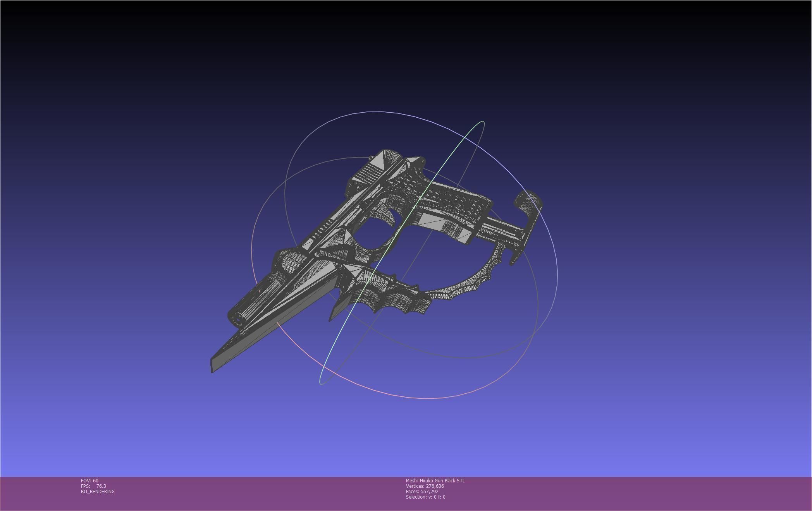Image resolution: width=812 pixels, height=511 pixels.
Task: Click the FOV: 60 status text
Action: pyautogui.click(x=89, y=480)
